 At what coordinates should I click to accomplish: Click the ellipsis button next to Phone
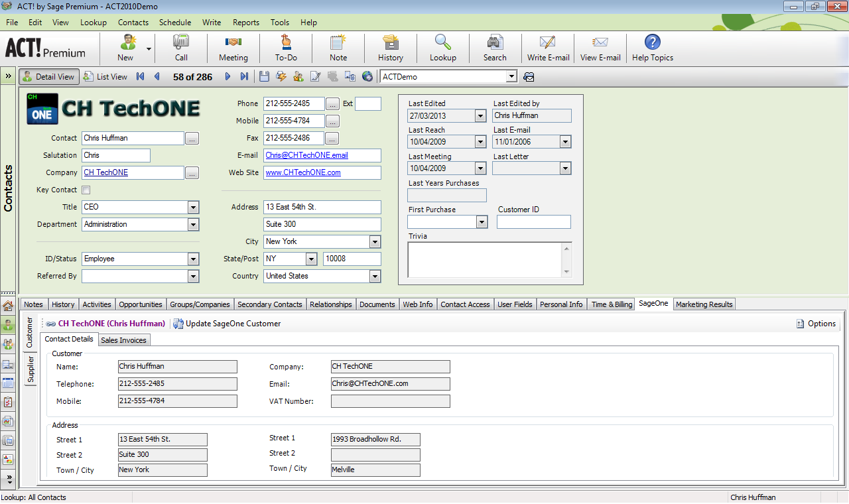tap(332, 103)
